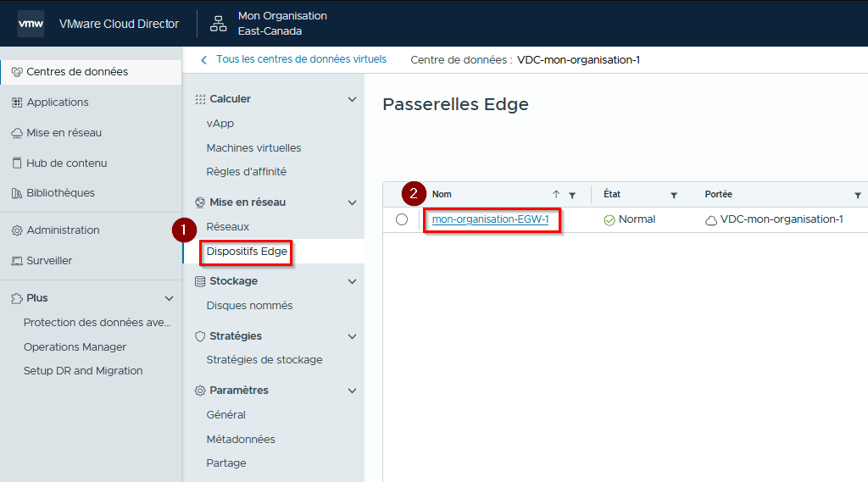The height and width of the screenshot is (482, 868).
Task: Select Règles d'affinité
Action: click(x=247, y=172)
